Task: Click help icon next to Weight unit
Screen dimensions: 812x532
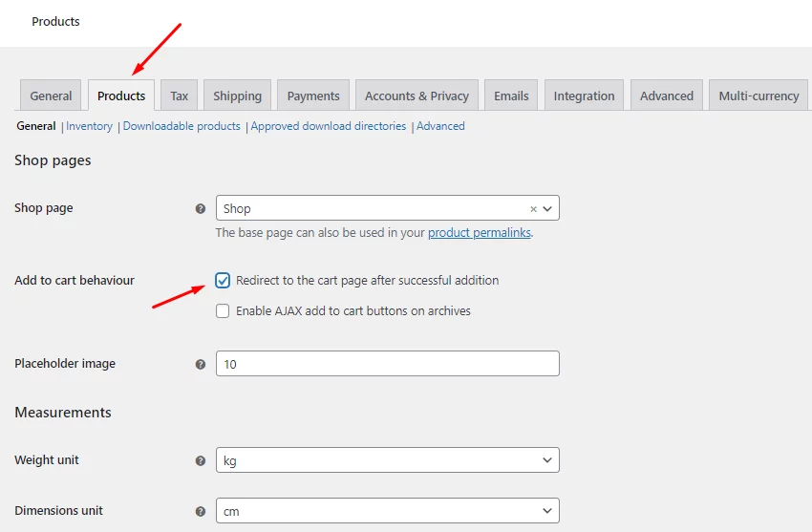Action: tap(201, 460)
